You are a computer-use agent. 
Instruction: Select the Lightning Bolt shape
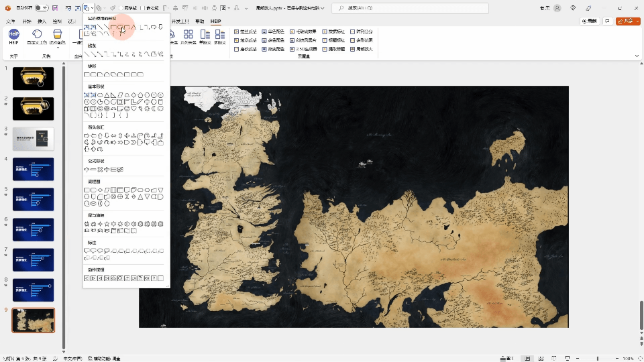point(140,109)
